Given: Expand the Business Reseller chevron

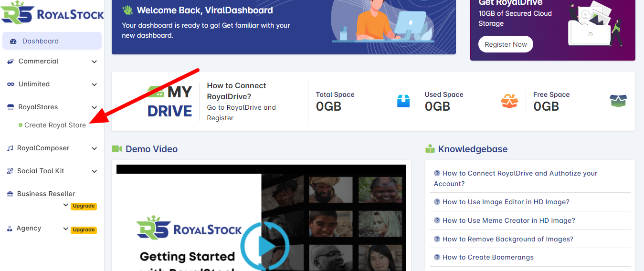Looking at the screenshot, I should tap(66, 205).
